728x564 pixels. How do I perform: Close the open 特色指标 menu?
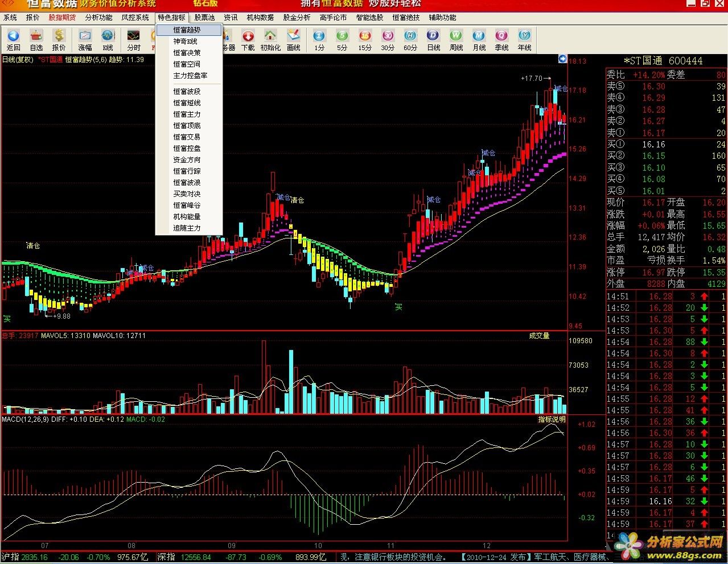click(172, 18)
